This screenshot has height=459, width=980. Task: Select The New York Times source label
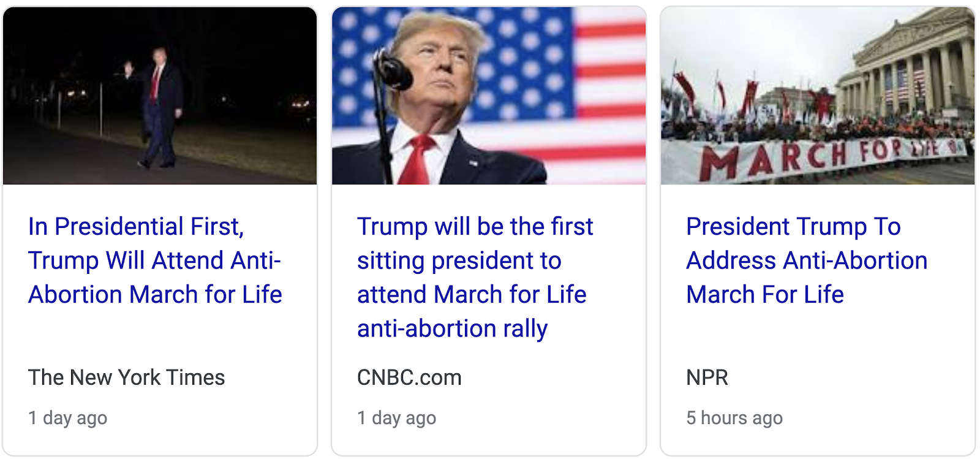coord(127,377)
